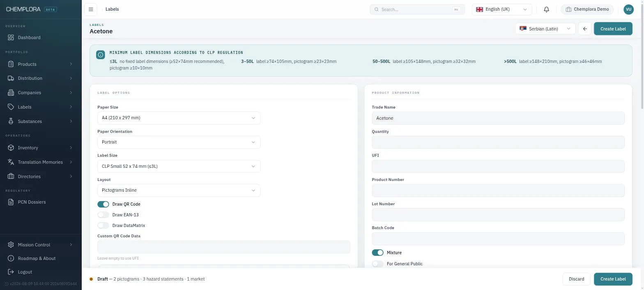The width and height of the screenshot is (644, 290).
Task: Focus the Custom QR Code Data field
Action: coord(223,247)
